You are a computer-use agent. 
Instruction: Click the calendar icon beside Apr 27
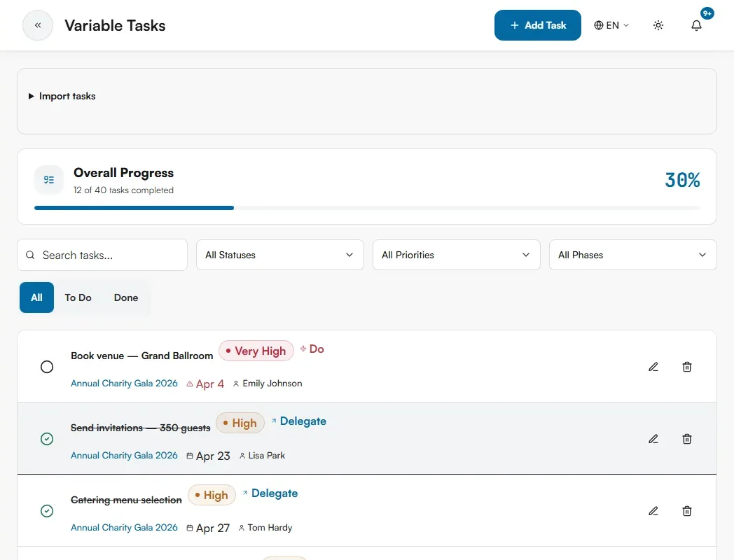[x=190, y=528]
